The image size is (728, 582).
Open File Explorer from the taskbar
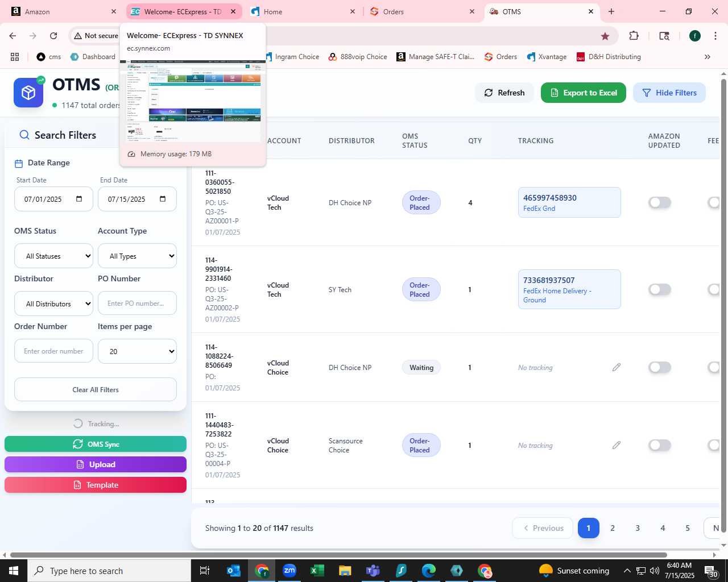click(x=345, y=571)
